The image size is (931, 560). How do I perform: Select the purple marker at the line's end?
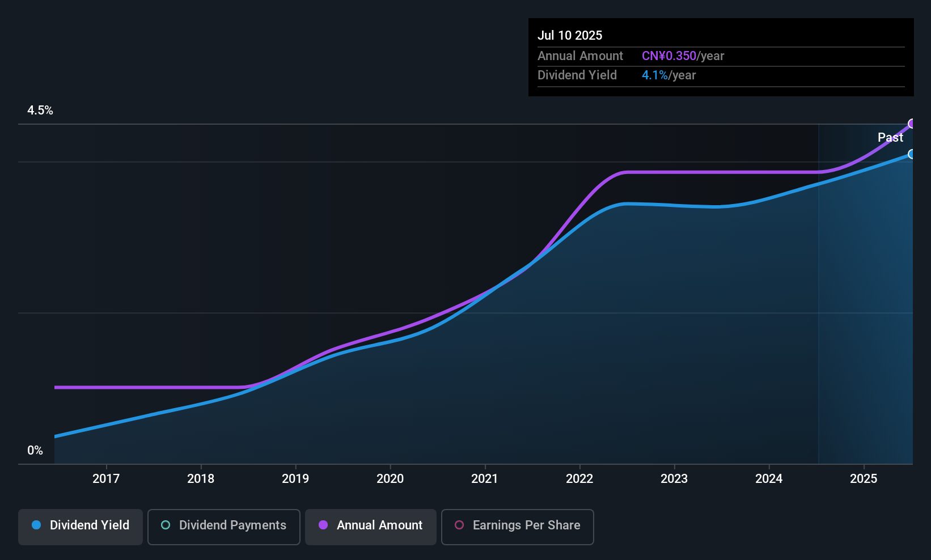click(x=912, y=123)
